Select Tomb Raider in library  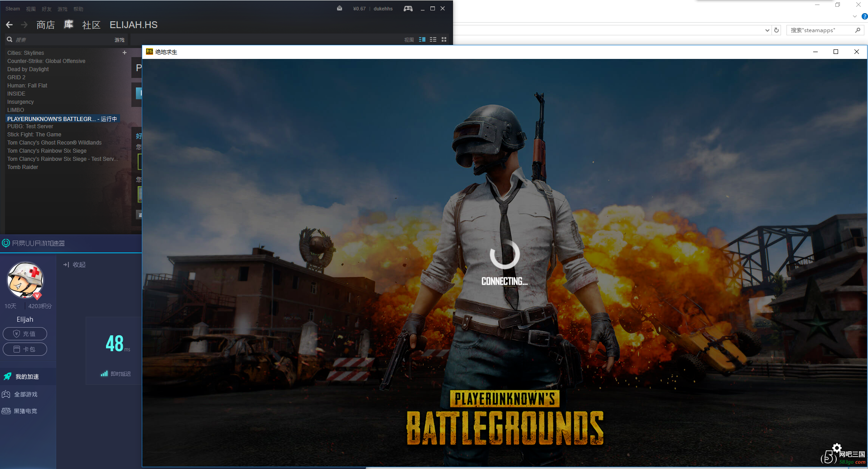(x=23, y=167)
